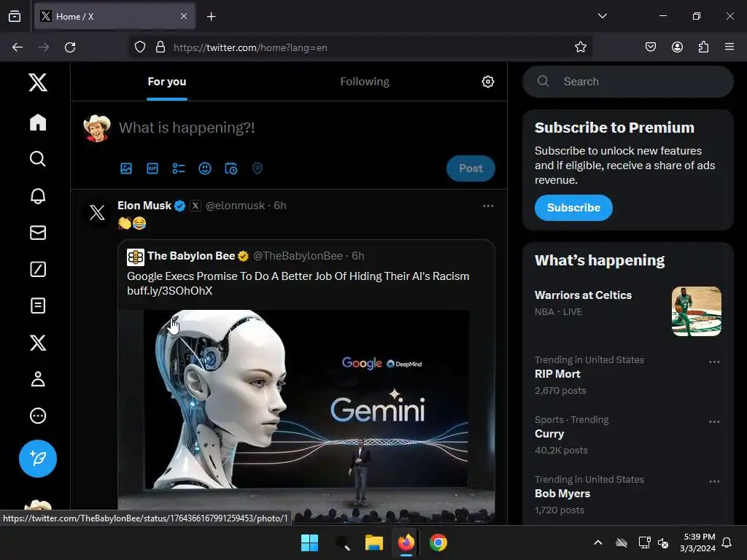Open the Firefox extensions puzzle icon
Screen dimensions: 747x560
click(x=703, y=47)
